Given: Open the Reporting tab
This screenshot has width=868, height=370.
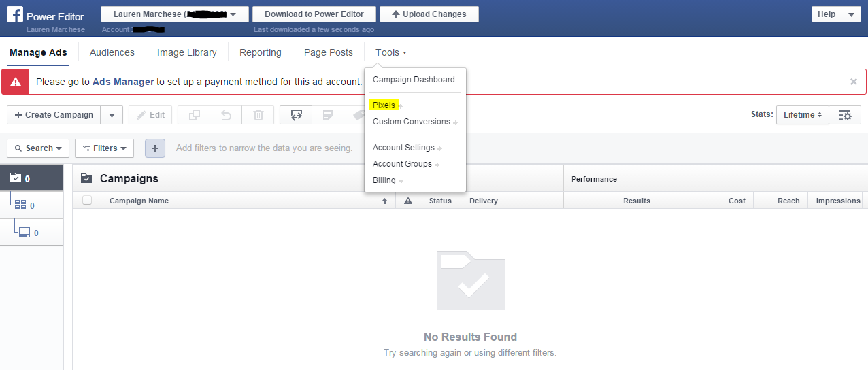Looking at the screenshot, I should (x=261, y=52).
